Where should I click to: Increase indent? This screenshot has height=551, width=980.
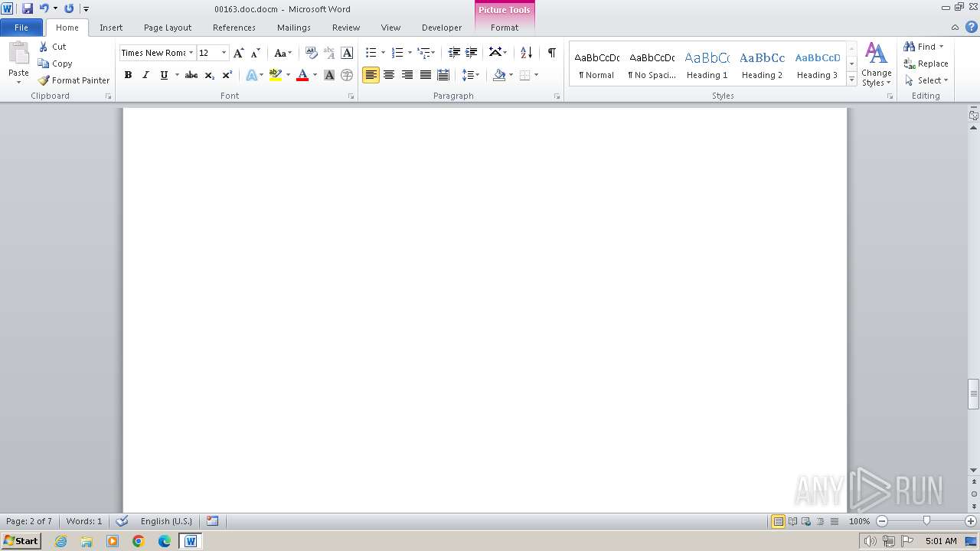472,53
